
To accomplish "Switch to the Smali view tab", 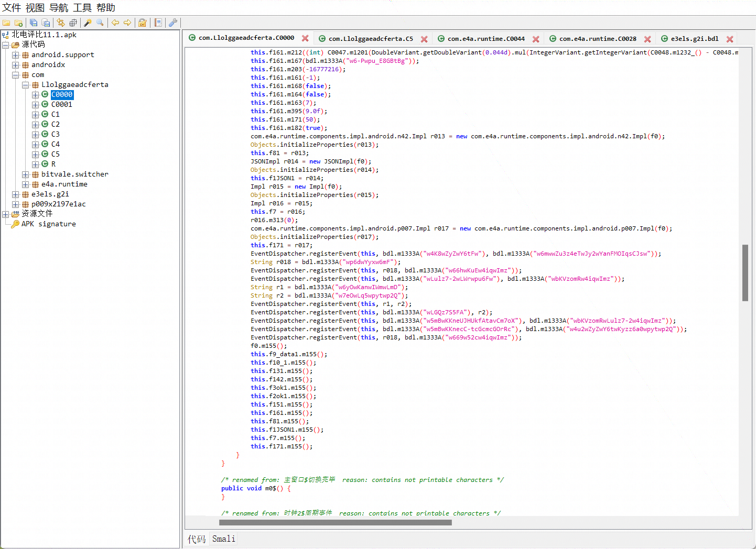I will (x=224, y=539).
